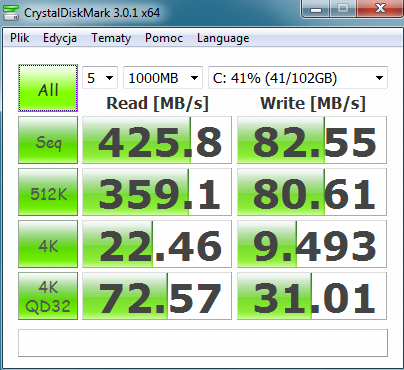Open the drive selector showing C: 41%

tap(298, 78)
